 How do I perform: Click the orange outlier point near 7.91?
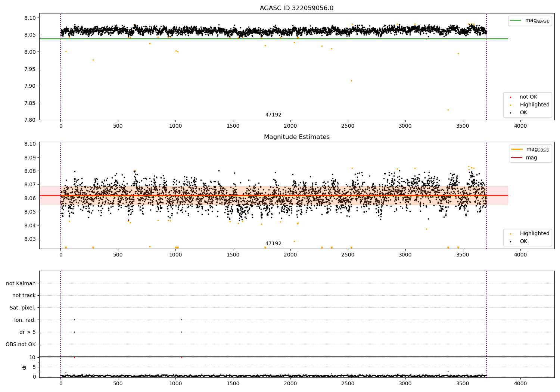click(x=351, y=81)
